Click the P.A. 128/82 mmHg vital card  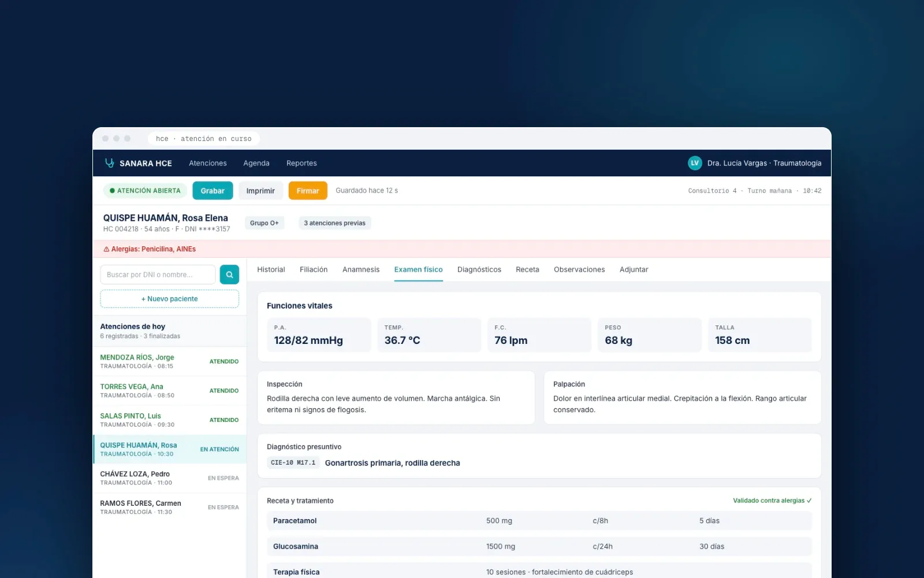pyautogui.click(x=319, y=335)
